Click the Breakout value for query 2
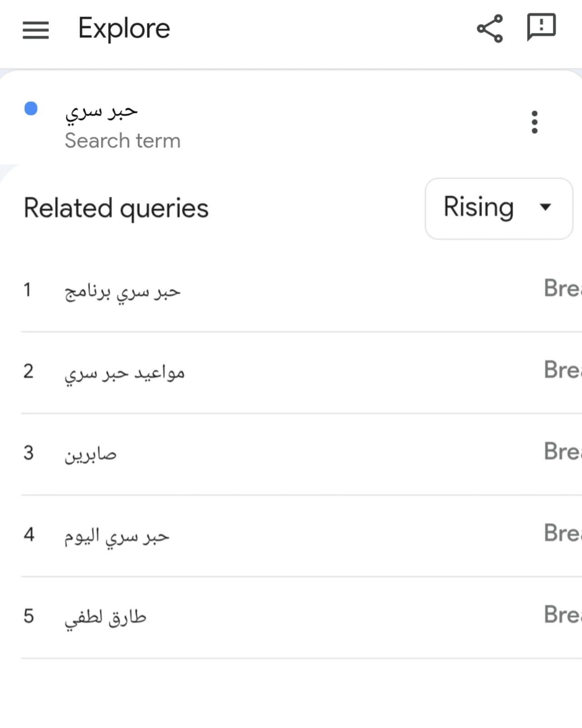 (562, 370)
